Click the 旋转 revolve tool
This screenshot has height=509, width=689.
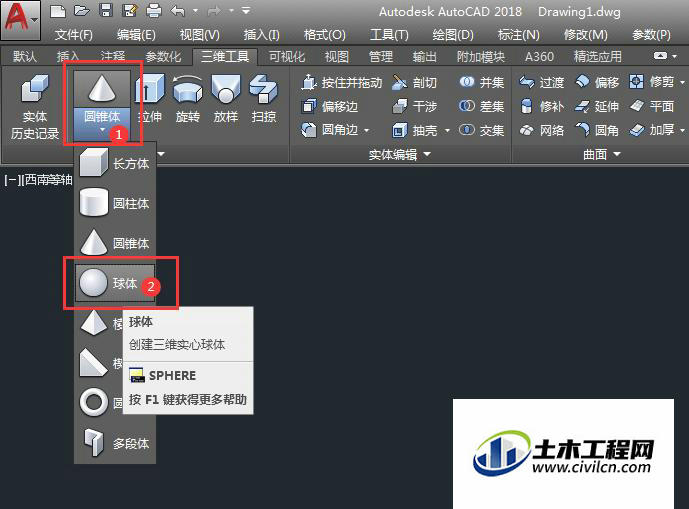[188, 98]
